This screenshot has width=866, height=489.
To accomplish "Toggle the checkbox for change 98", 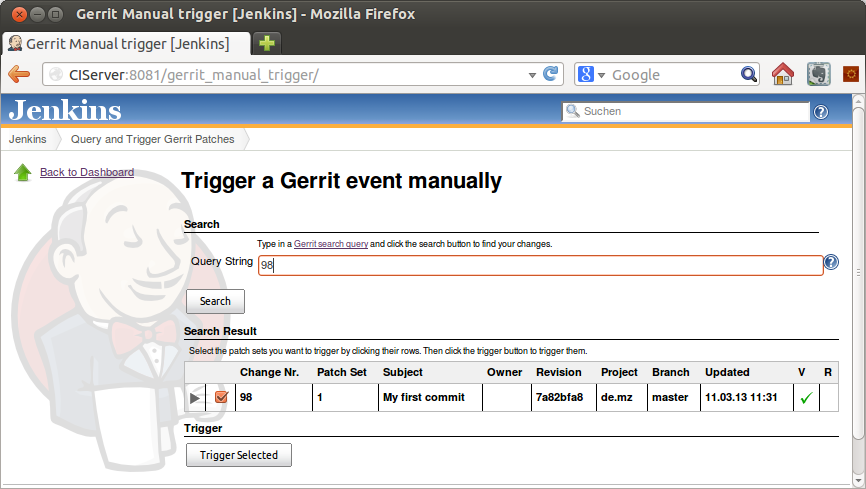I will point(222,398).
